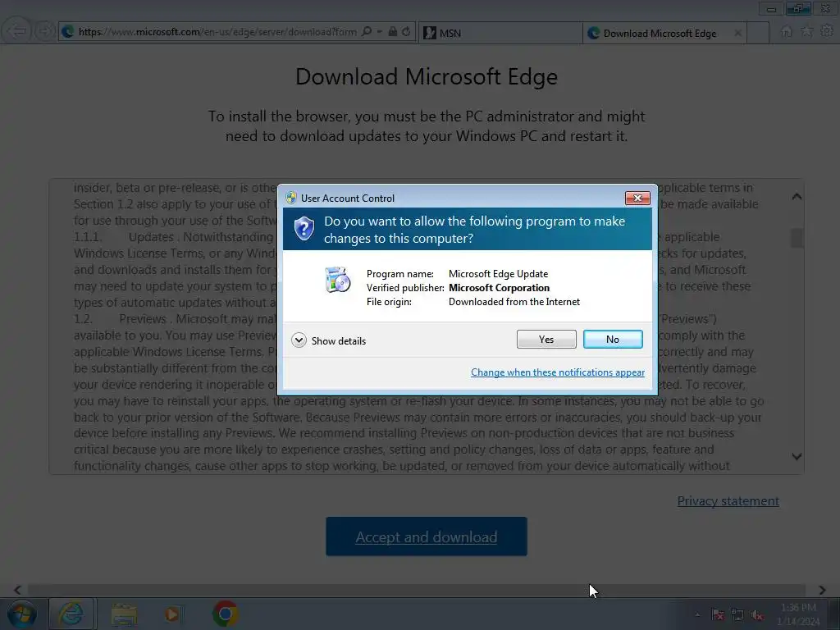This screenshot has width=840, height=630.
Task: Click the network tray icon
Action: 737,615
